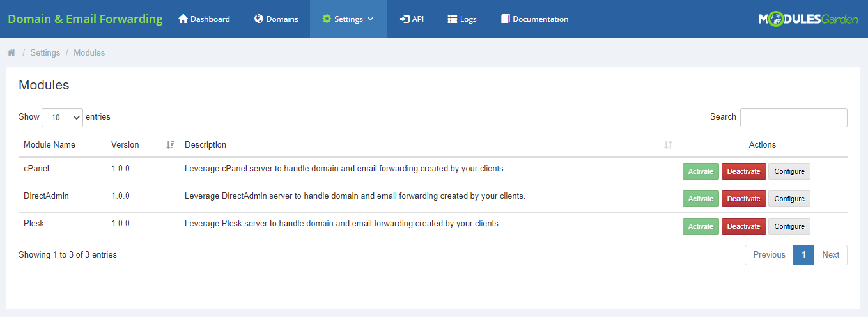The width and height of the screenshot is (868, 317).
Task: Click the API sign-in arrow icon
Action: click(x=405, y=19)
